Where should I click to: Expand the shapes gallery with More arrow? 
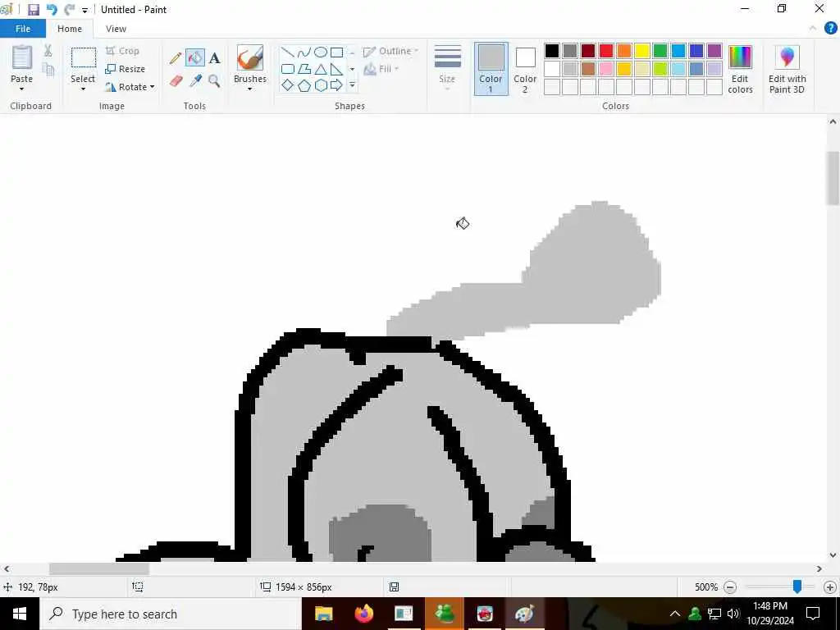(352, 85)
